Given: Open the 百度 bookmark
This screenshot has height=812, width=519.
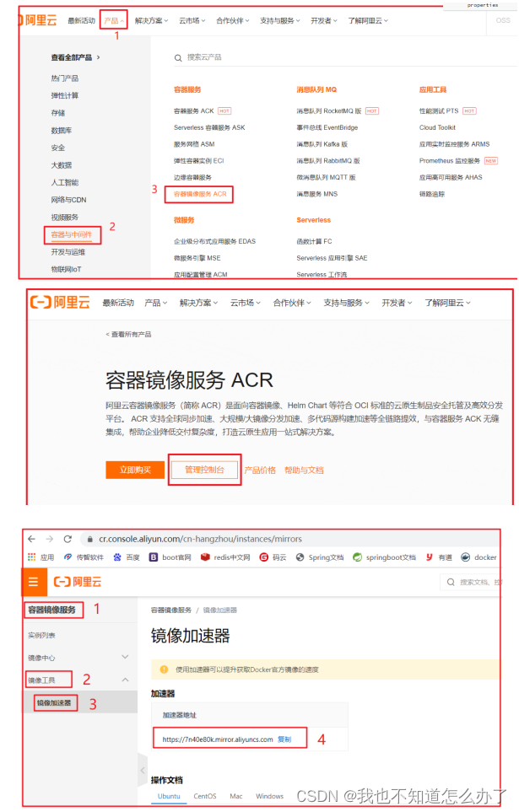Looking at the screenshot, I should (127, 557).
